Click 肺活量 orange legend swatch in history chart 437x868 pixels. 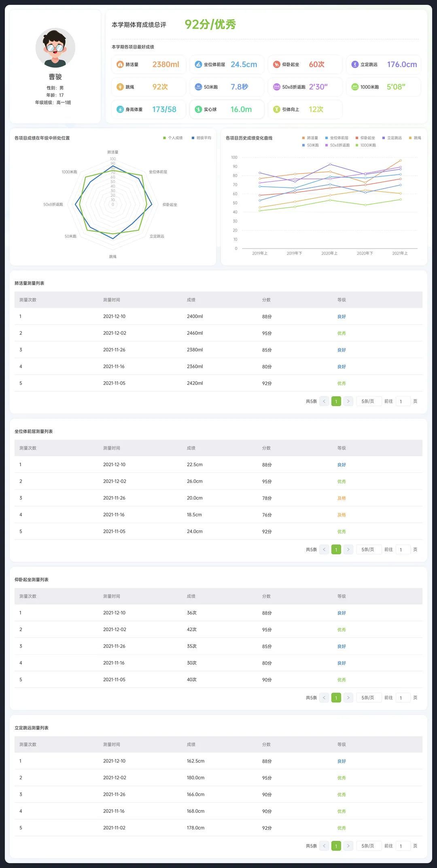point(303,138)
